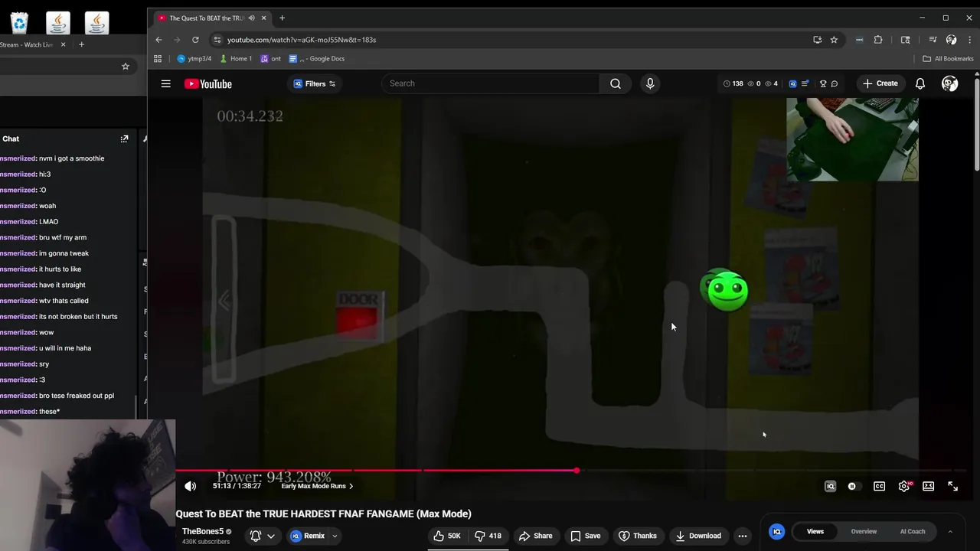Screen dimensions: 980x551
Task: Open the YouTube guide hamburger menu
Action: 165,83
